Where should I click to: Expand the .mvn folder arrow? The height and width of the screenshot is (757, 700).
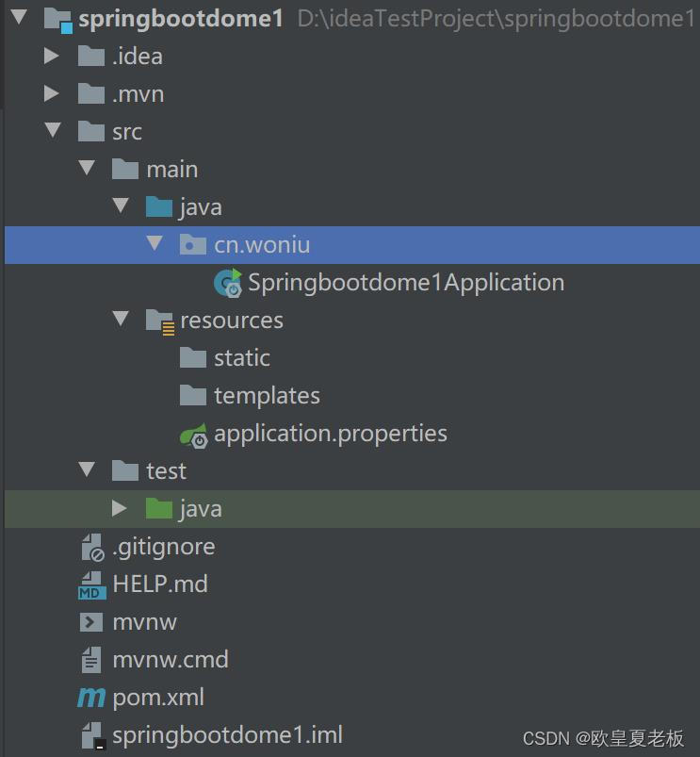pyautogui.click(x=52, y=93)
